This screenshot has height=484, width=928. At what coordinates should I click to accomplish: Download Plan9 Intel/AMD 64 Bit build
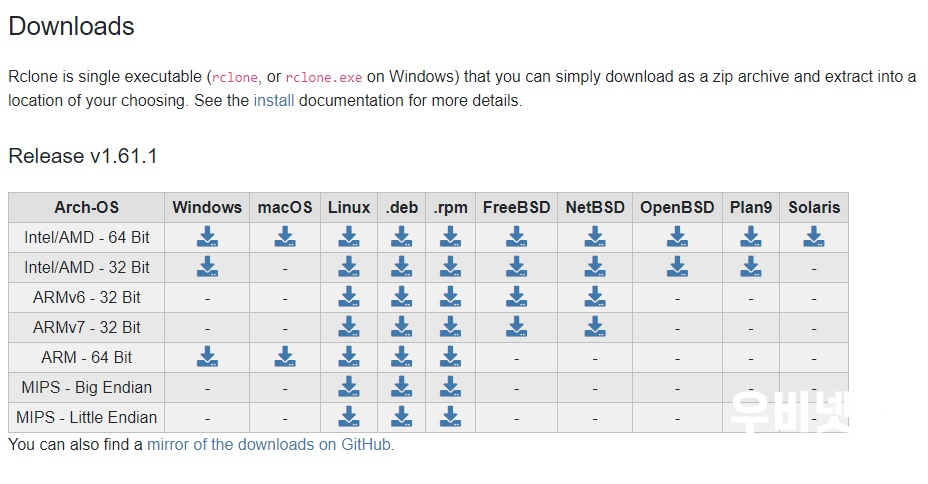tap(751, 237)
